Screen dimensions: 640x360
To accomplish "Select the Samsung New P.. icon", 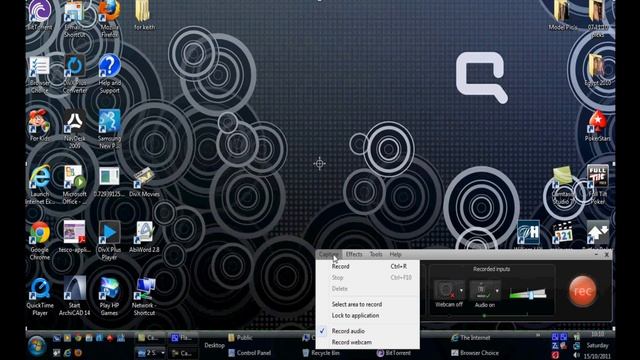I will coord(109,129).
